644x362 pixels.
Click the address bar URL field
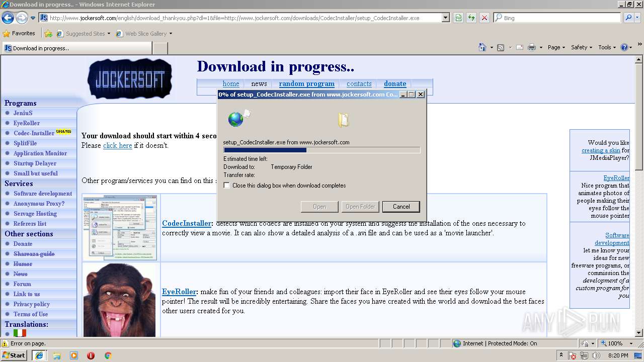(x=245, y=18)
